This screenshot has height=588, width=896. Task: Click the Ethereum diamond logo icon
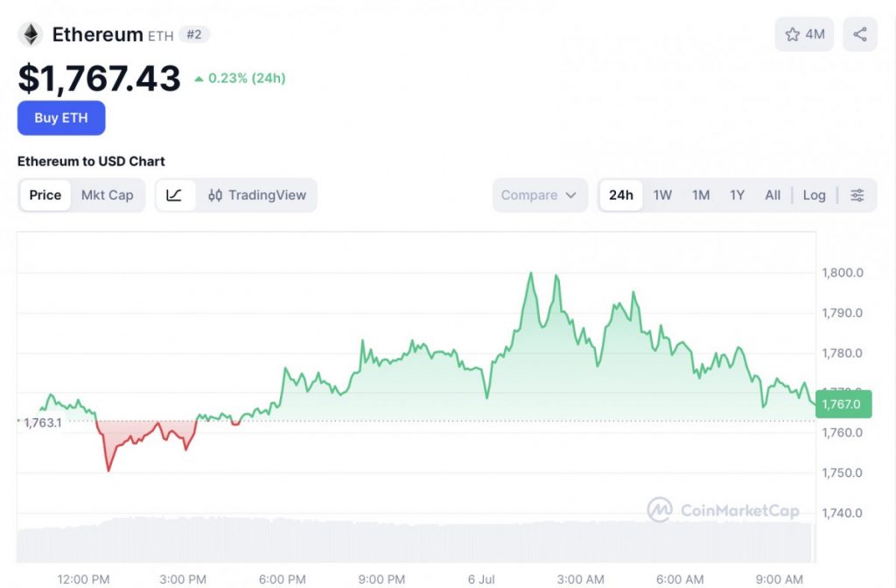click(31, 34)
